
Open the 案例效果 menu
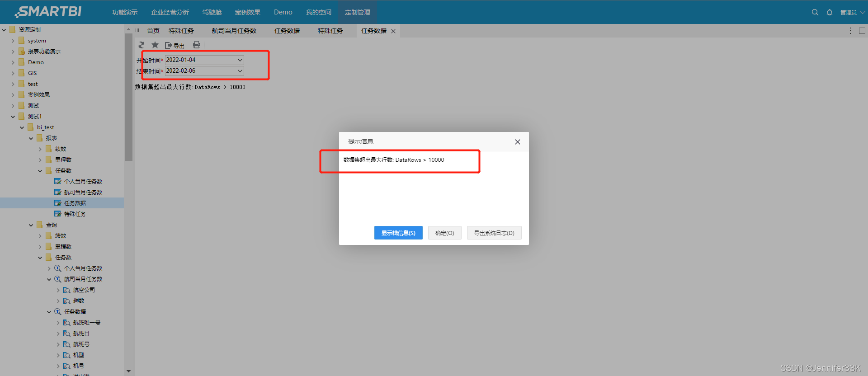coord(248,12)
